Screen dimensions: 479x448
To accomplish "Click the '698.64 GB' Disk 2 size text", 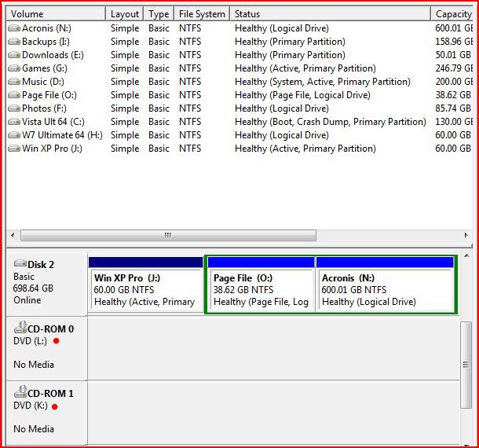I will (x=33, y=288).
